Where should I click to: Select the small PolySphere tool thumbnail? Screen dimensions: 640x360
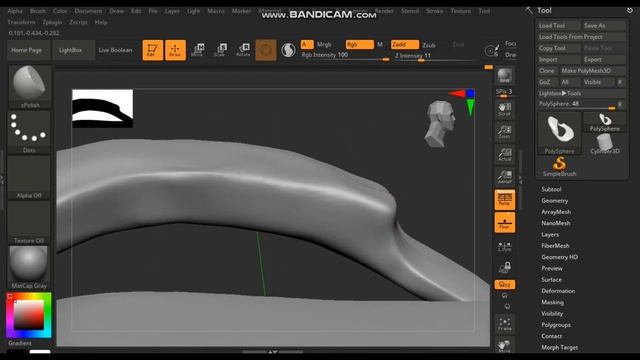coord(605,122)
